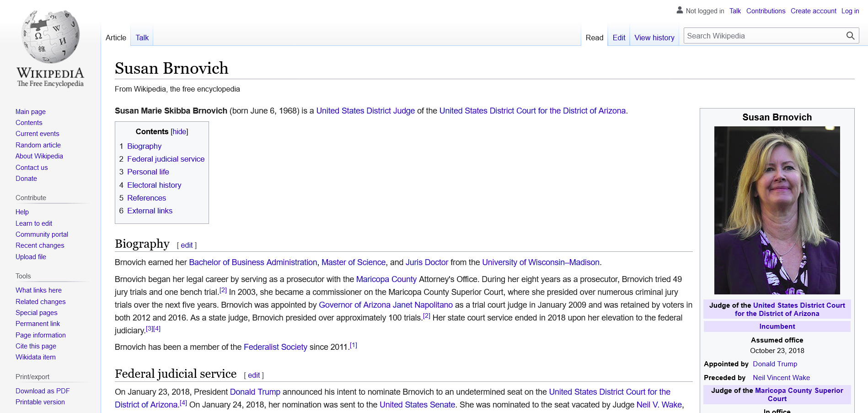Open the Article tab
The height and width of the screenshot is (413, 868).
[116, 38]
